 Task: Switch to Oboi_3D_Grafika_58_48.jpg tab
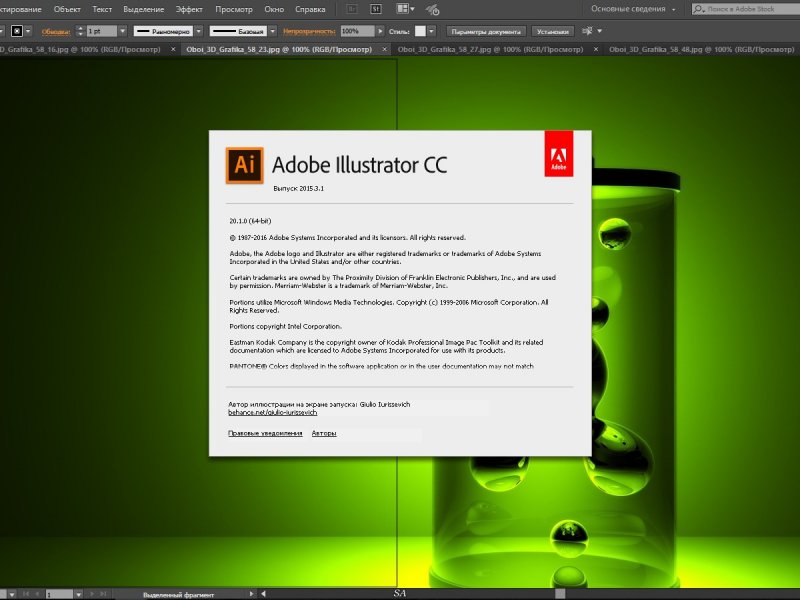[x=702, y=49]
